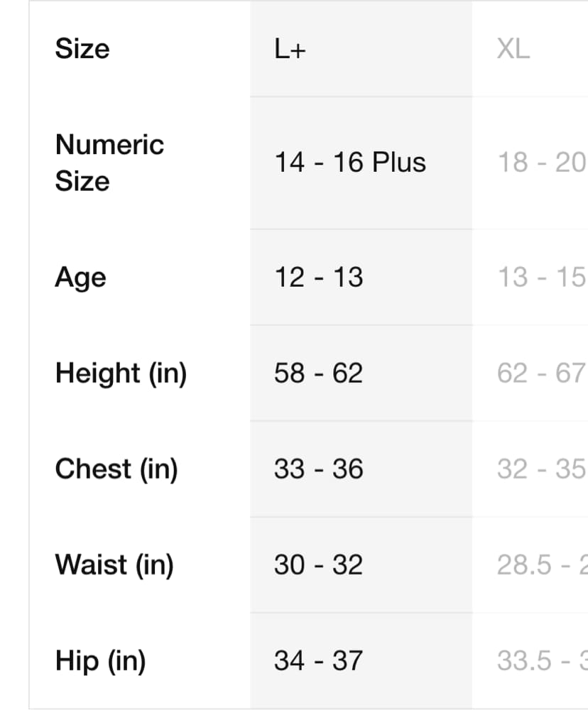Click the 12 - 13 age cell
Image resolution: width=588 pixels, height=710 pixels.
(318, 278)
